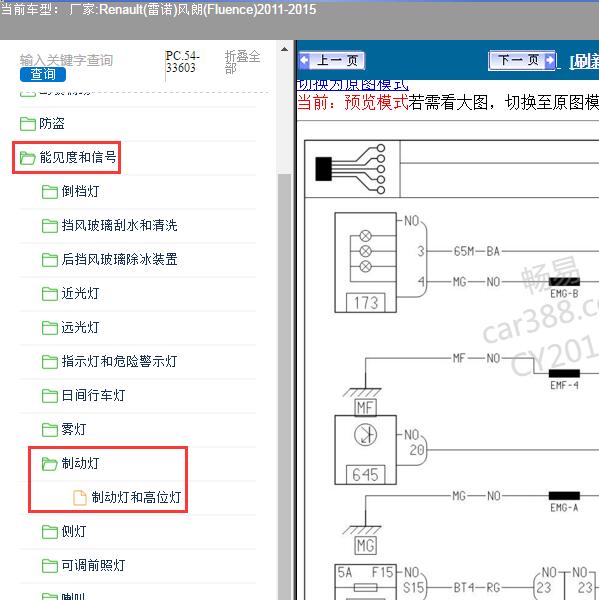Screen dimensions: 599x600
Task: Open the 近光灯 folder
Action: pos(80,293)
